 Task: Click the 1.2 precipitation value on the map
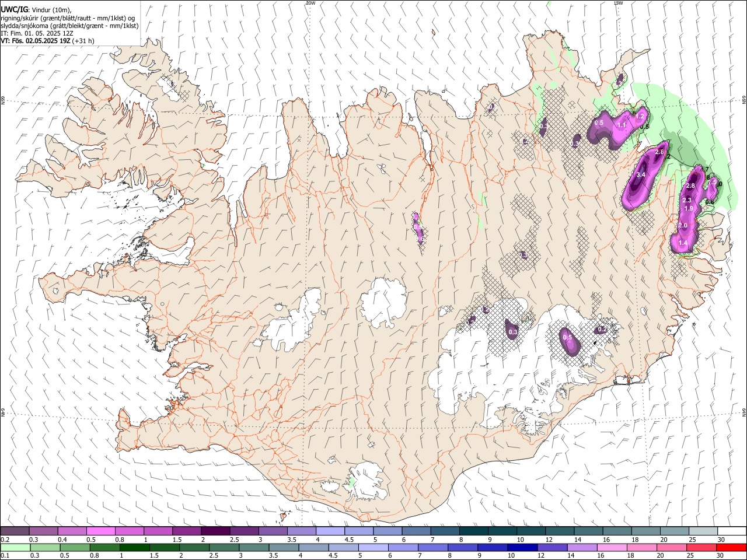[639, 116]
